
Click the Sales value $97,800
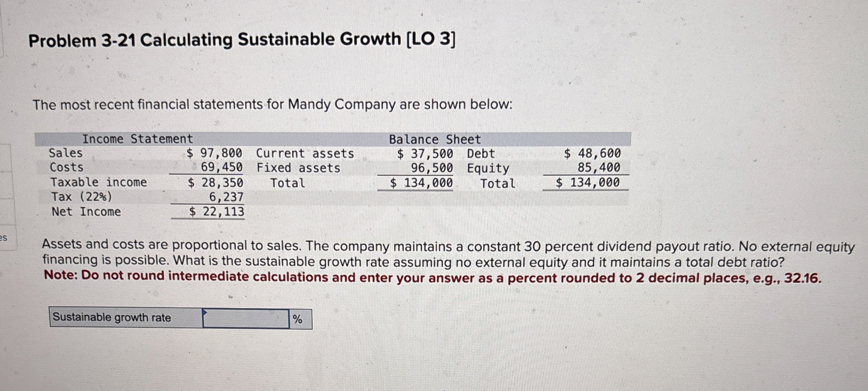[215, 153]
